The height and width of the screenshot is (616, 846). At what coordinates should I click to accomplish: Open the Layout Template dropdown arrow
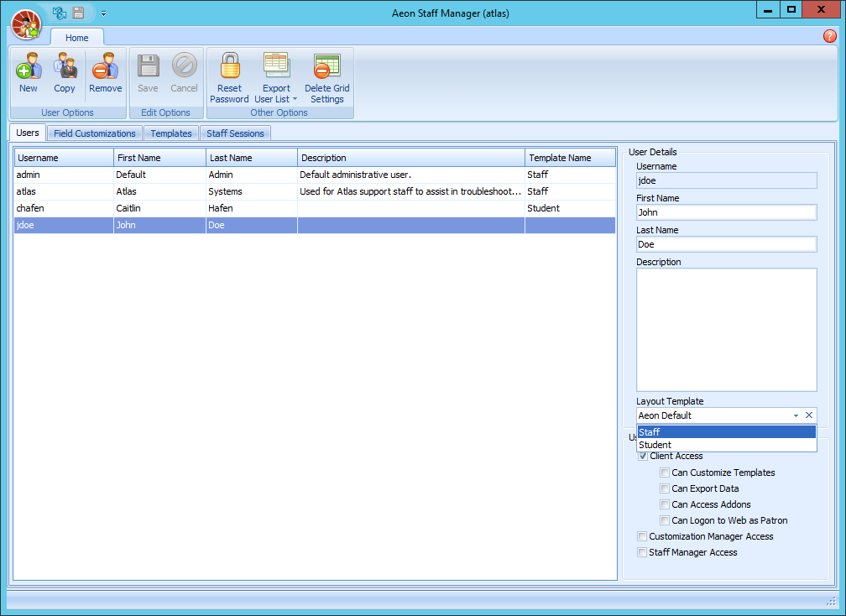coord(795,415)
